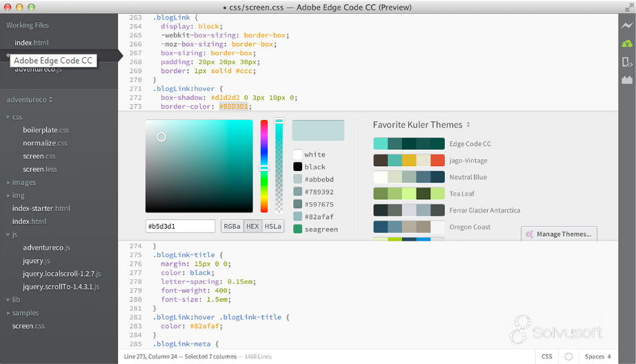Select the white color swatch

pos(298,154)
